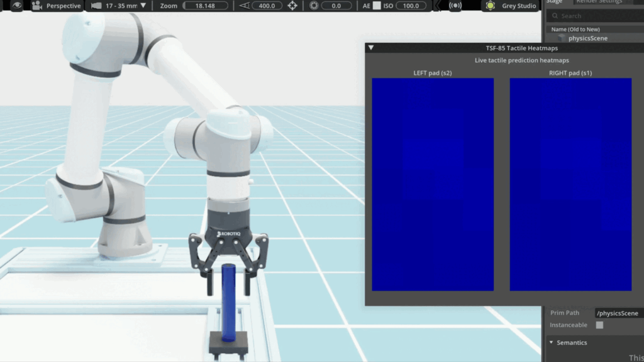Click the broadcast signal icon in toolbar

(x=455, y=6)
